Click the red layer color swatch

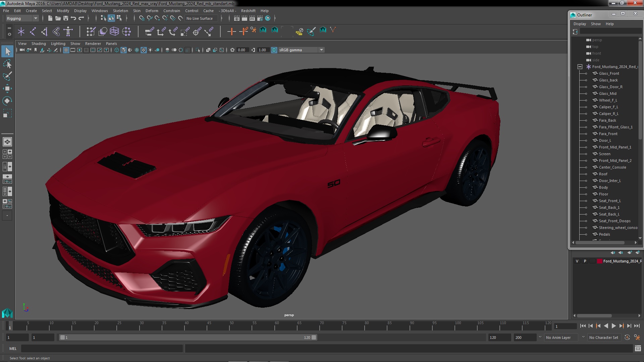pos(599,261)
